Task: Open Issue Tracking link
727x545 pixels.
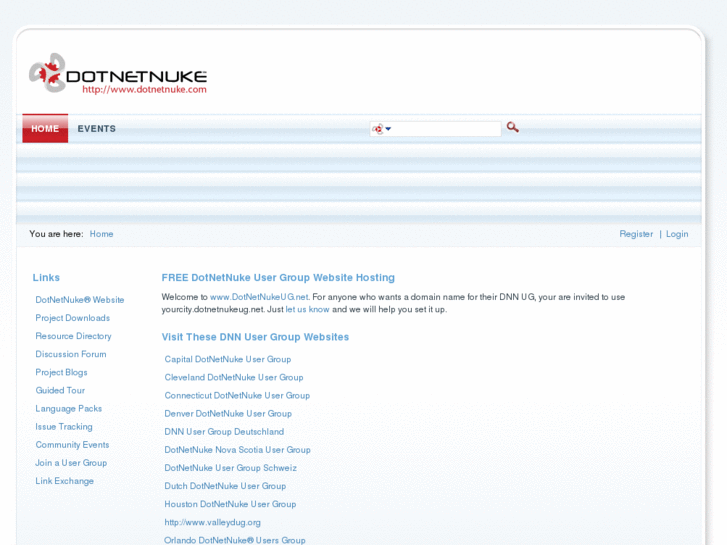Action: (64, 426)
